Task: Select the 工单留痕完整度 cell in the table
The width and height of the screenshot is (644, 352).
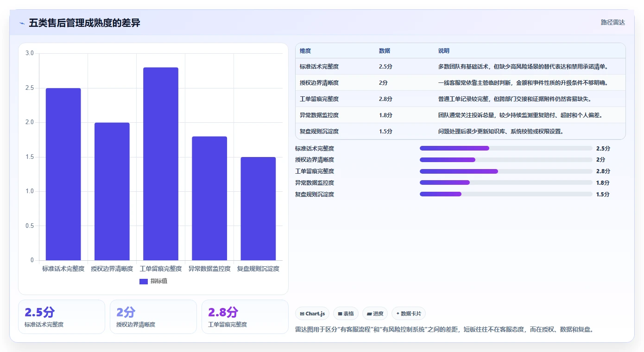Action: click(x=319, y=99)
